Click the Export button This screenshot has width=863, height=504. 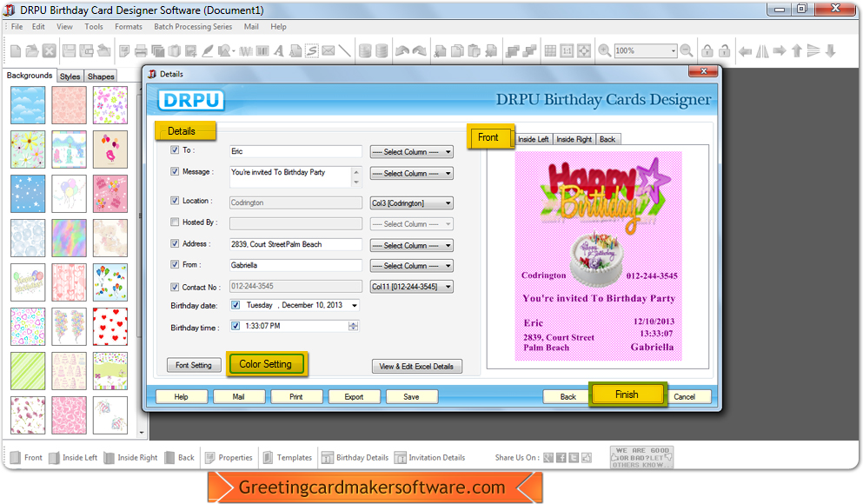[x=354, y=397]
